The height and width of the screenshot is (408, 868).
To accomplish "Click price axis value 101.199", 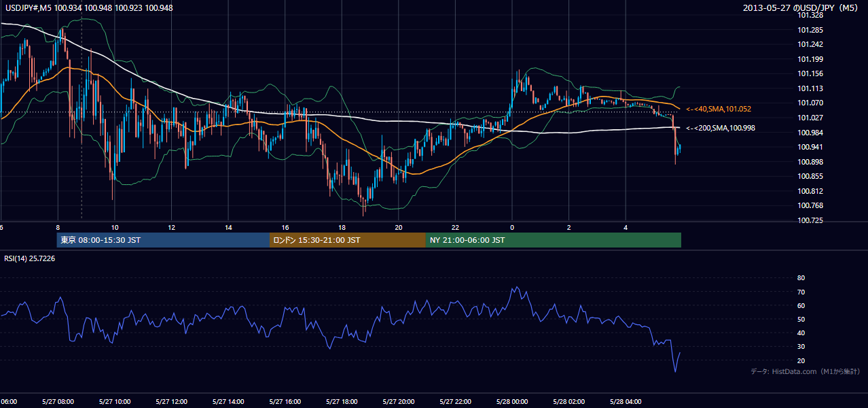I will (811, 59).
